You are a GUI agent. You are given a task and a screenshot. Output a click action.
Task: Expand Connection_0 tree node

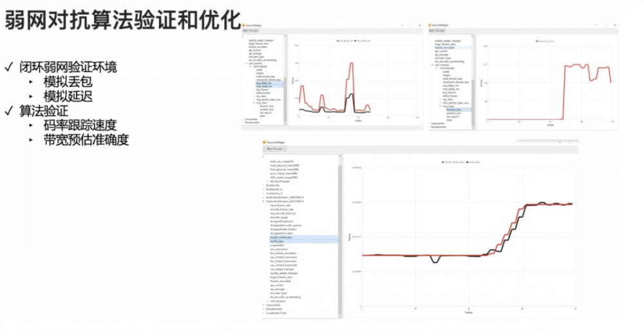click(263, 193)
